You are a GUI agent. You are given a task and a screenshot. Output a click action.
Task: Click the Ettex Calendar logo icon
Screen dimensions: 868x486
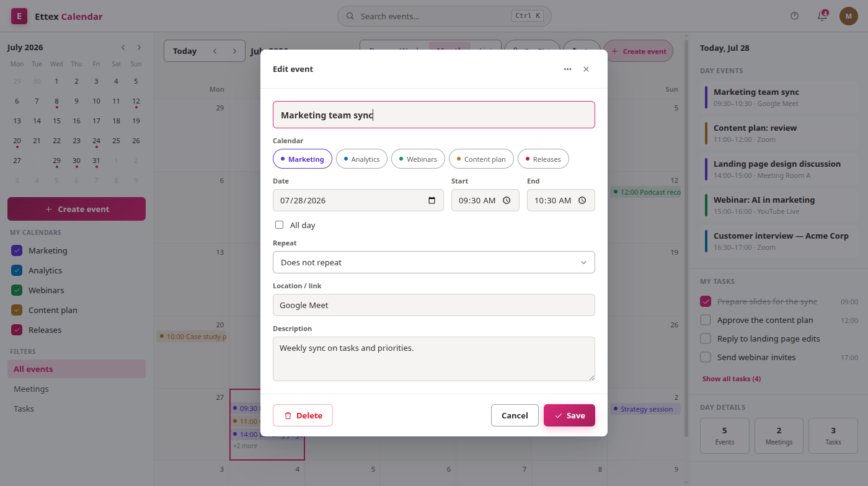19,16
